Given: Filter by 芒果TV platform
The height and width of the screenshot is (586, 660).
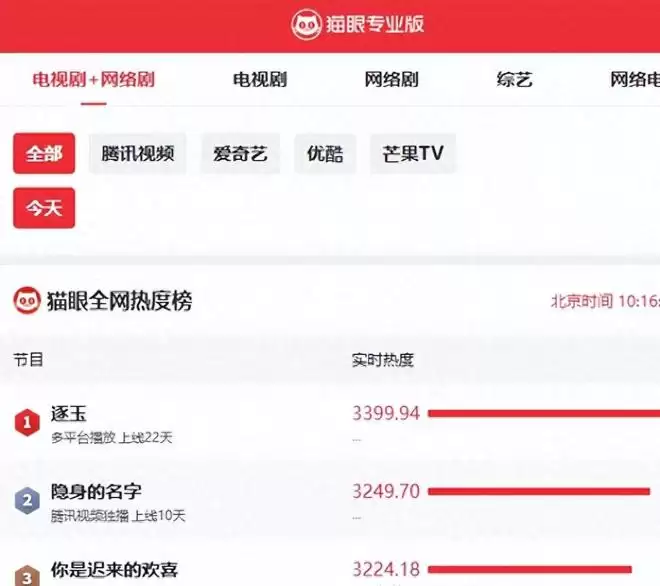Looking at the screenshot, I should [413, 154].
